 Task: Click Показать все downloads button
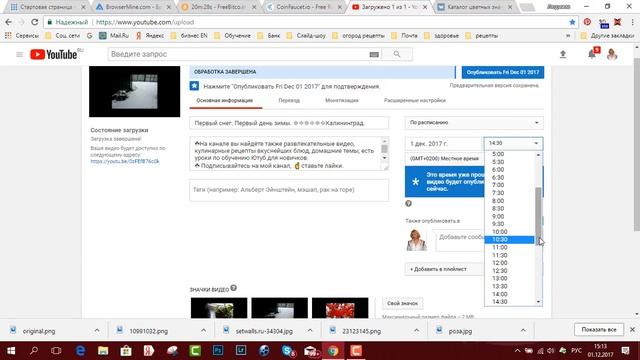pos(599,329)
